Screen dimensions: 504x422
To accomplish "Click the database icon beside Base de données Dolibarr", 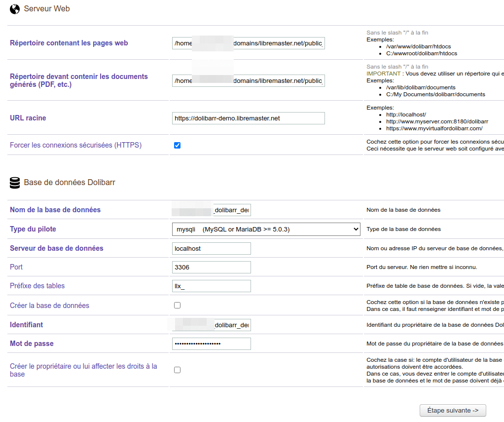I will point(15,183).
